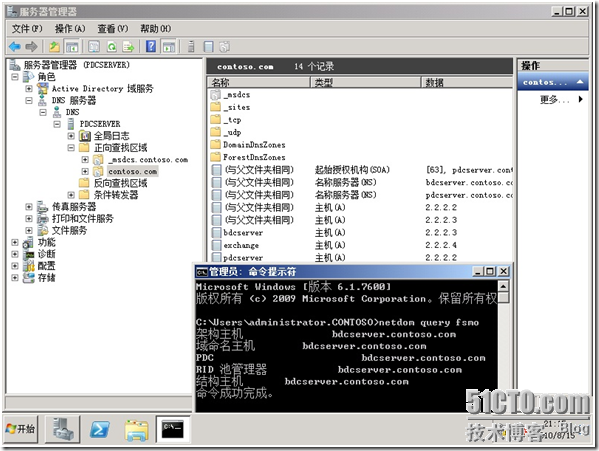Click the PowerShell taskbar icon
The image size is (599, 451).
[x=100, y=429]
